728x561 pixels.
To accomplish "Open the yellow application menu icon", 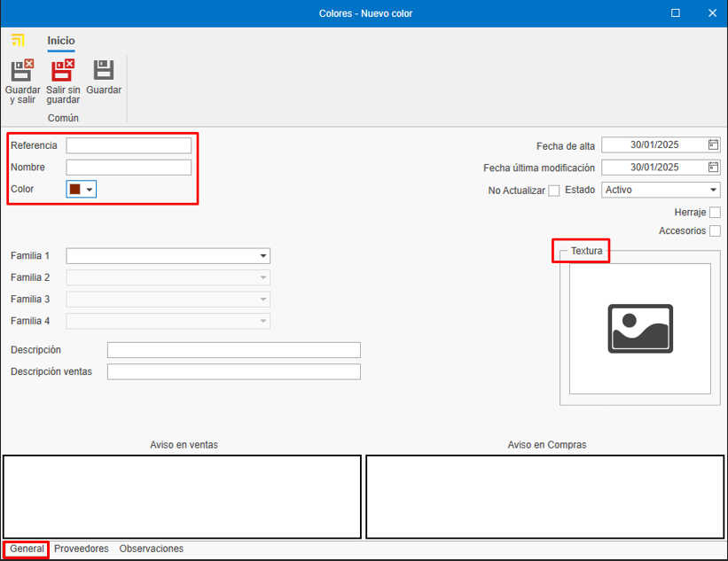I will pyautogui.click(x=18, y=41).
